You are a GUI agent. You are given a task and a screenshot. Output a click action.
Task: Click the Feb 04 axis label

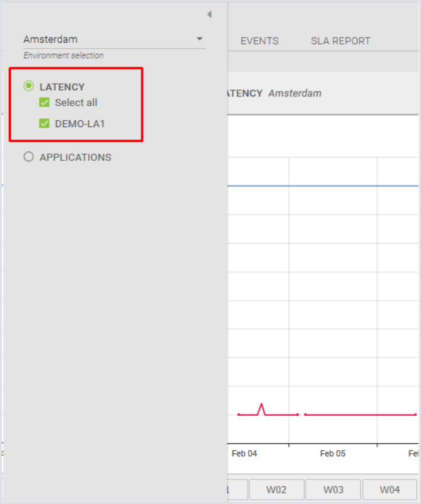[x=244, y=453]
